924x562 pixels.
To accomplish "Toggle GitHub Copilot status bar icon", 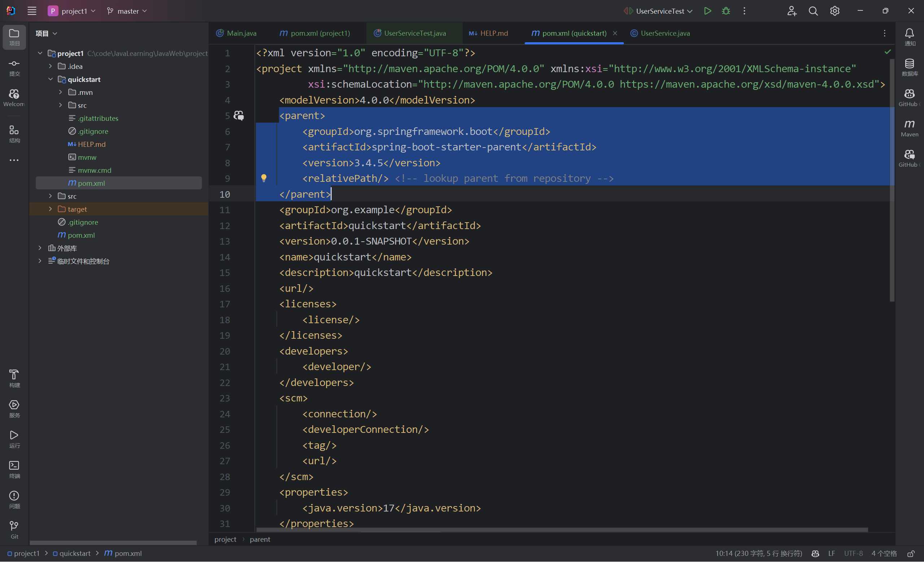I will (815, 553).
